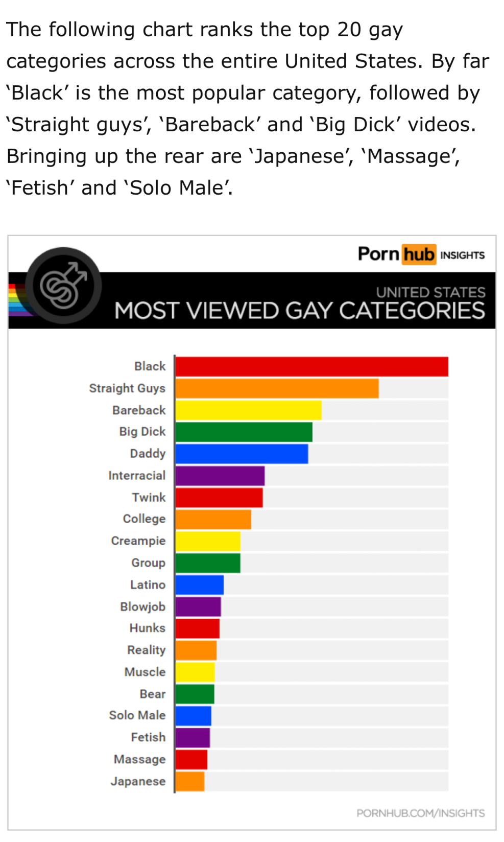Select the green Big Dick bar

tap(244, 432)
